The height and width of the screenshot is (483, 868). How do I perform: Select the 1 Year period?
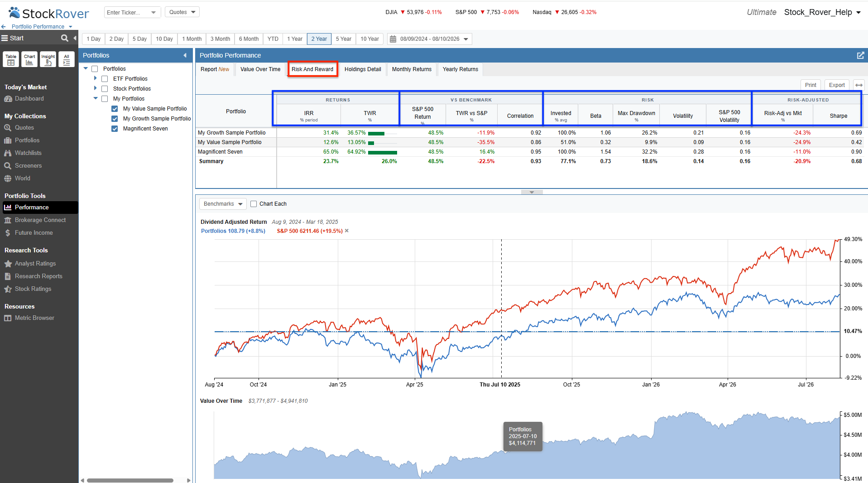click(x=295, y=39)
